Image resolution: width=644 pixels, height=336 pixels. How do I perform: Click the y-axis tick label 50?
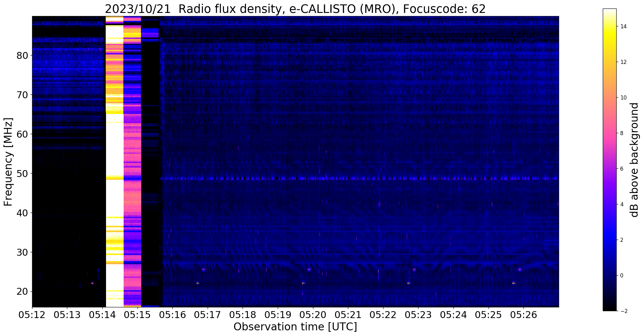(x=22, y=174)
